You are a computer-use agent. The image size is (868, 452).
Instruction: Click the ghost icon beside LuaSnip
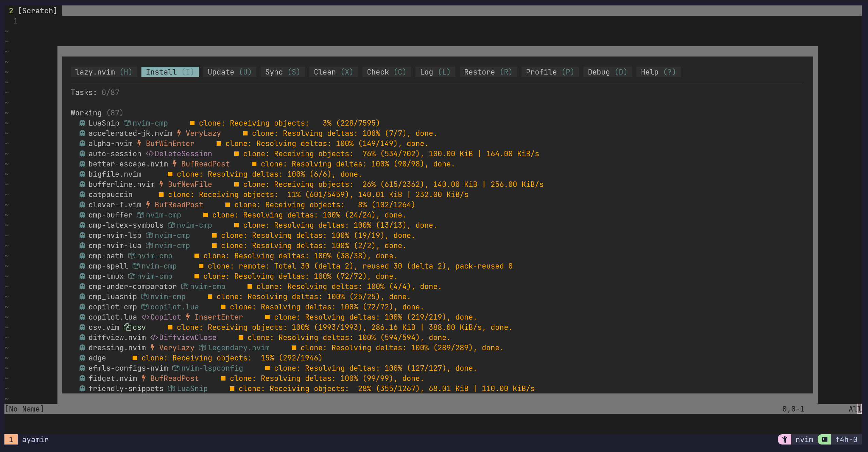click(x=82, y=123)
